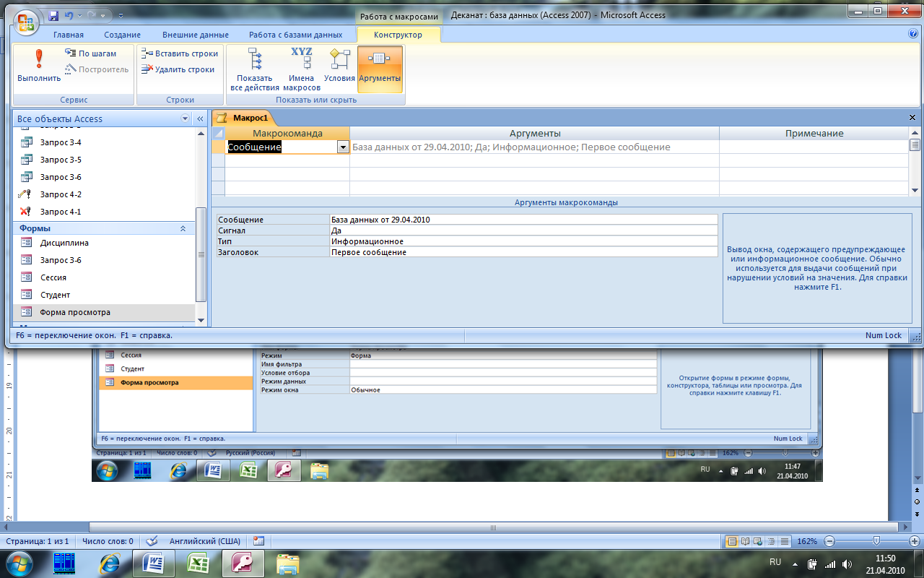924x578 pixels.
Task: Switch Word to Web Layout view
Action: [x=758, y=541]
